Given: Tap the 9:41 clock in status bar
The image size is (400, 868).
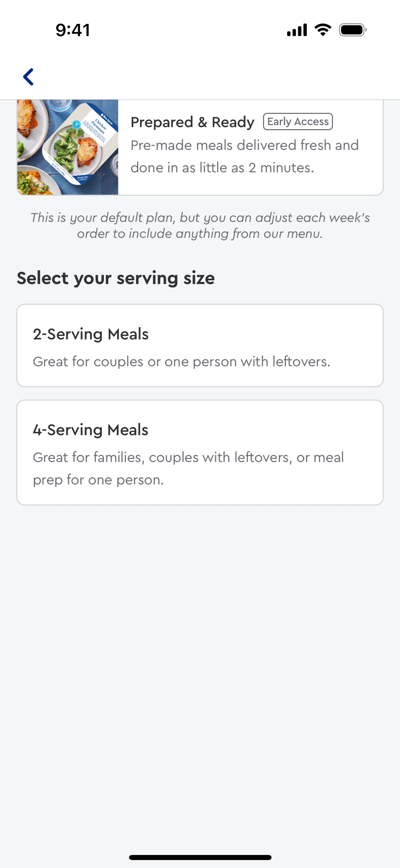Looking at the screenshot, I should pos(73,30).
